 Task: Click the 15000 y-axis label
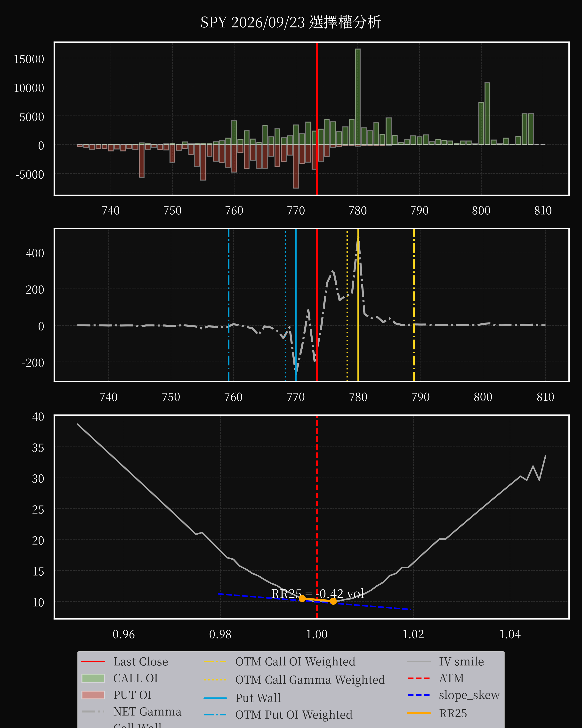point(29,59)
